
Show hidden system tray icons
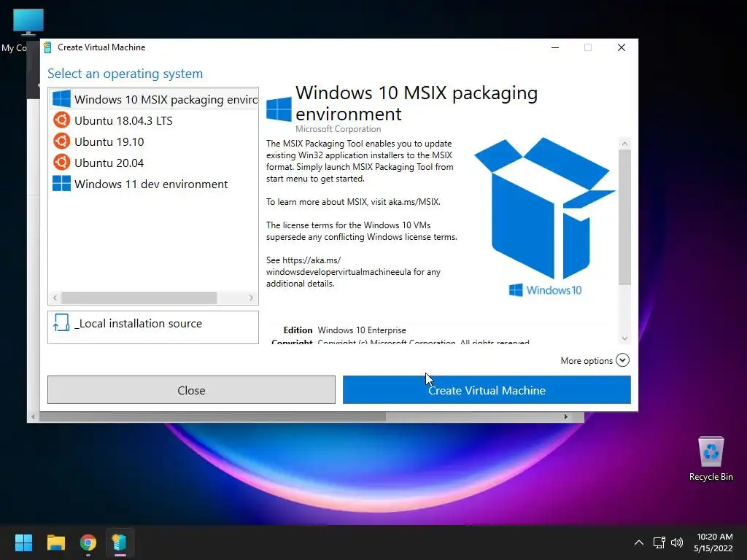point(639,542)
